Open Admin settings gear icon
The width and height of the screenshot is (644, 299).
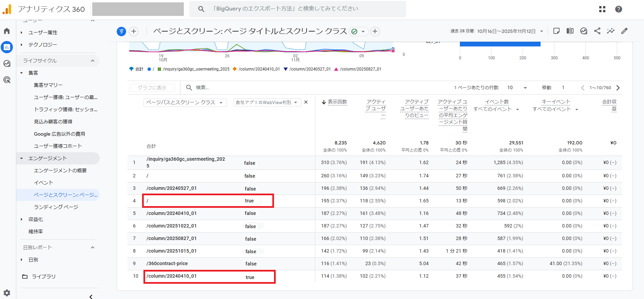[7, 293]
